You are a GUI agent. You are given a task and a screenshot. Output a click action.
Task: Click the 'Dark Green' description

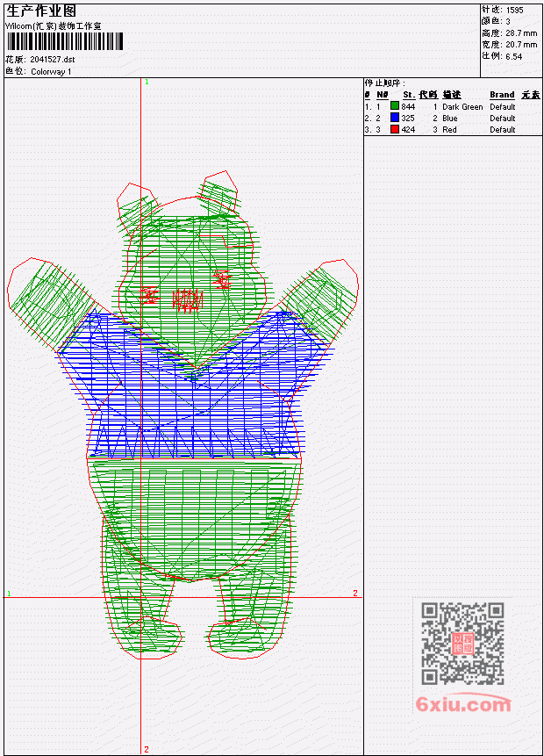(462, 106)
